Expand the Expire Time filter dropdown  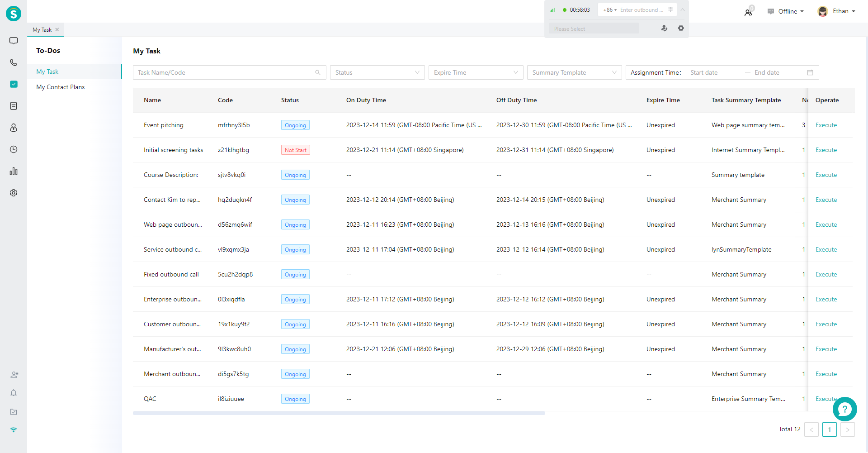click(x=476, y=72)
